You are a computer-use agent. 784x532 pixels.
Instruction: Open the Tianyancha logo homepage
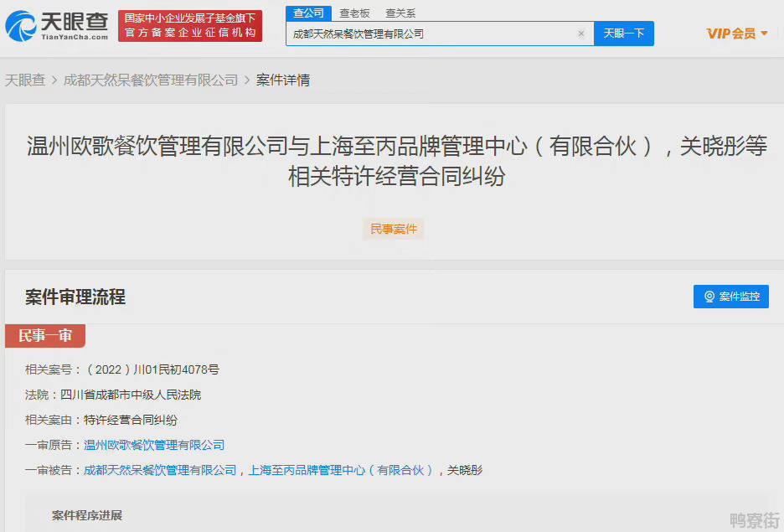(56, 25)
